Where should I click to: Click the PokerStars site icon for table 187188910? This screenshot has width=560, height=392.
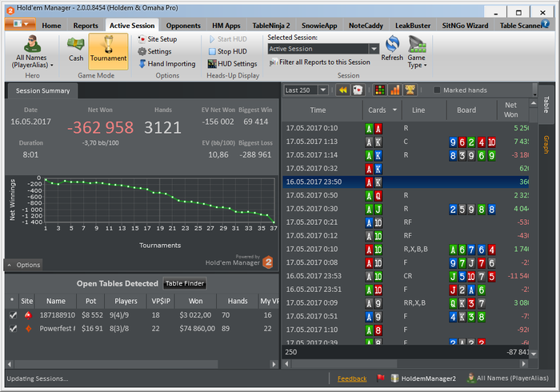click(x=28, y=315)
